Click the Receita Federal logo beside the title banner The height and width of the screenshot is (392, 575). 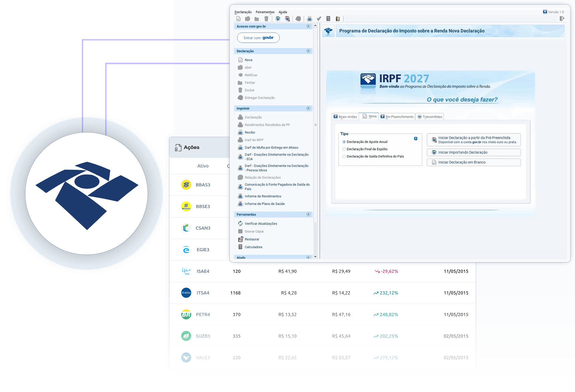[328, 31]
